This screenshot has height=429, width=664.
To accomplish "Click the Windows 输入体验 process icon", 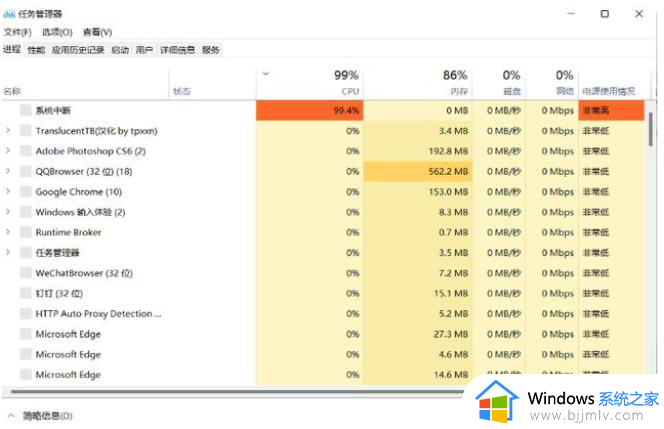I will click(x=26, y=212).
